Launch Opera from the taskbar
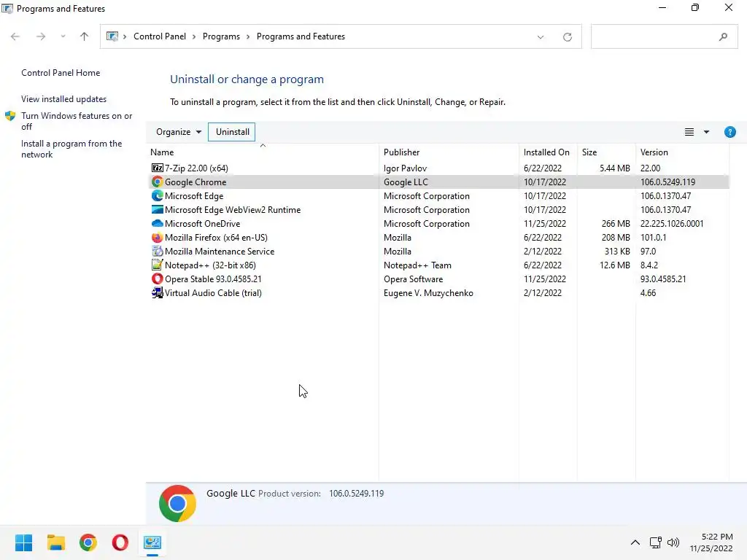The width and height of the screenshot is (747, 560). point(120,542)
